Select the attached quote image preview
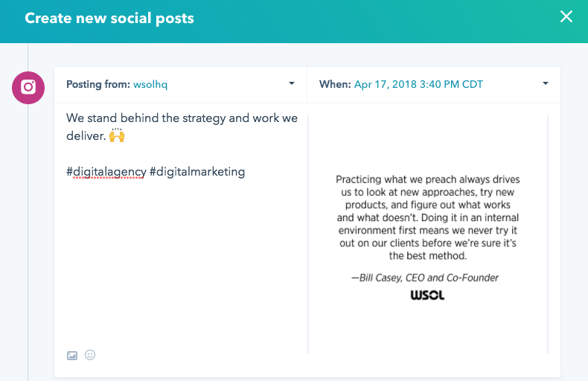Image resolution: width=588 pixels, height=381 pixels. click(428, 234)
